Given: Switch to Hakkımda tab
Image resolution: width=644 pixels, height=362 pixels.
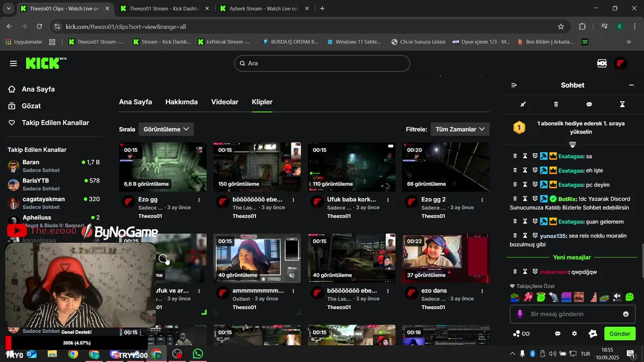Looking at the screenshot, I should click(182, 102).
